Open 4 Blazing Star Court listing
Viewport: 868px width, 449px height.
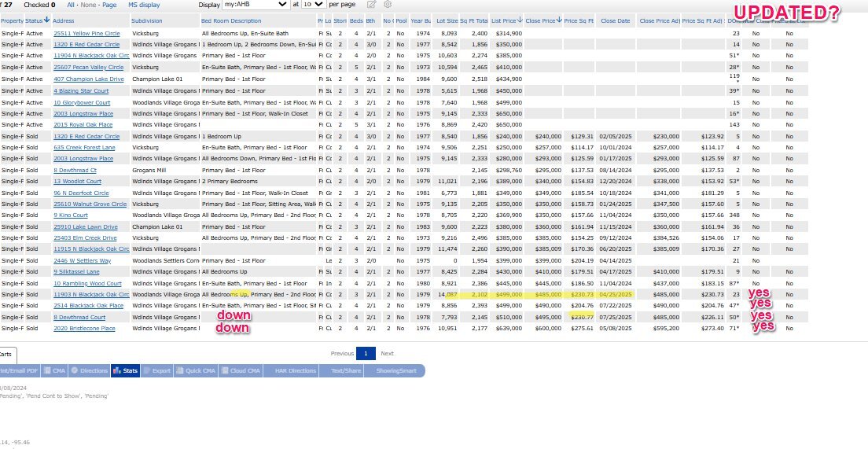81,90
